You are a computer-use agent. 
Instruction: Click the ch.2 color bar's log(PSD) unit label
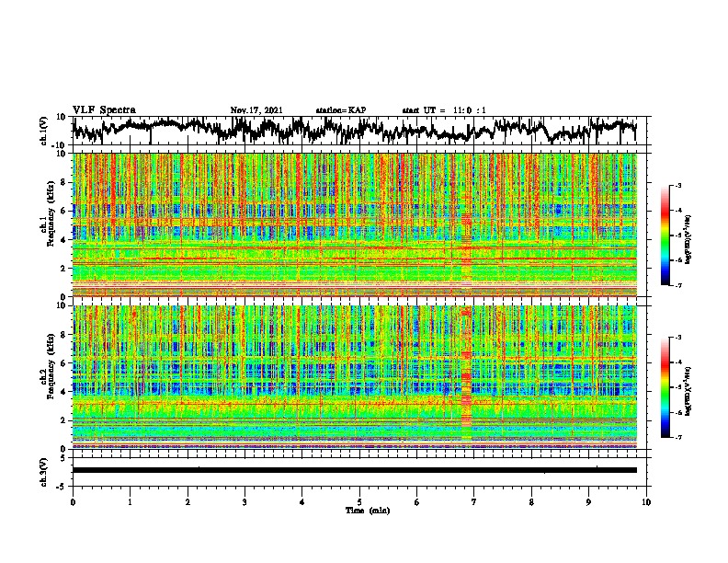click(688, 391)
